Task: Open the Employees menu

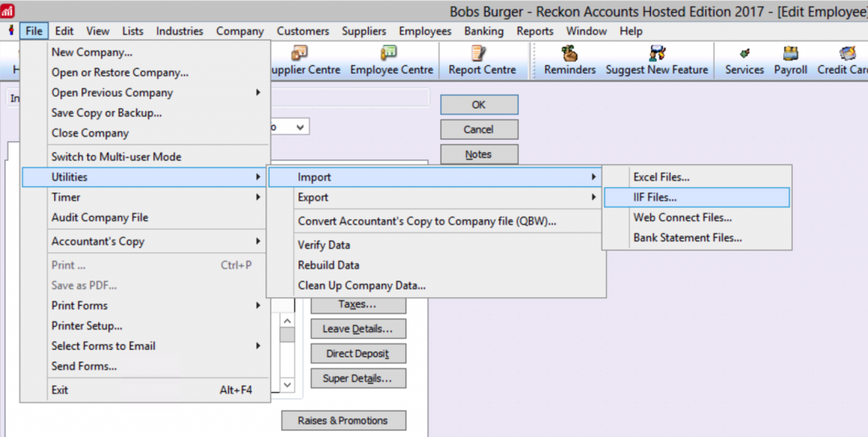Action: coord(426,31)
